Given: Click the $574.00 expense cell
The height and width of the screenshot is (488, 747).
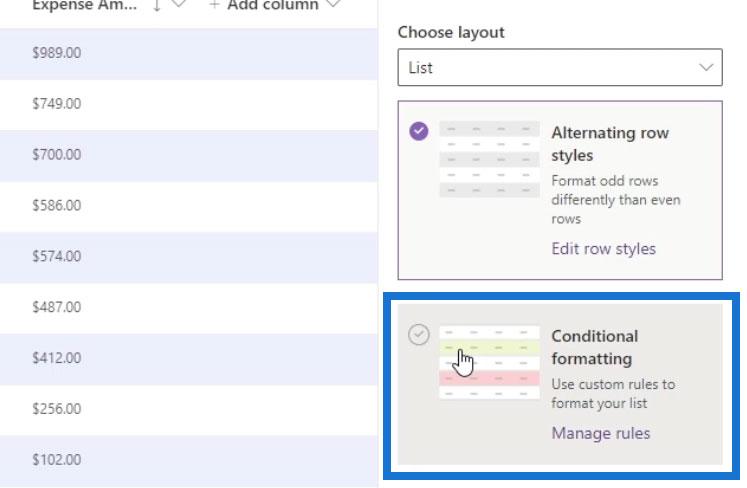Looking at the screenshot, I should pyautogui.click(x=57, y=256).
